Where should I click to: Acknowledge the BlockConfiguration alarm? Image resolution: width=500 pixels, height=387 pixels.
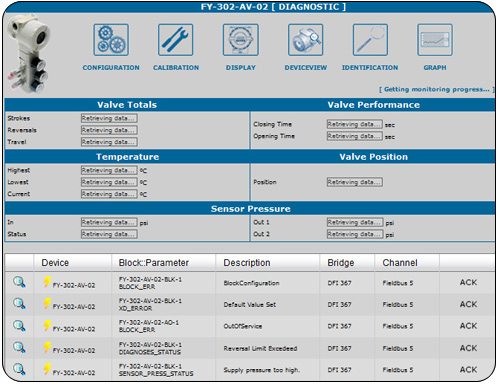point(468,282)
